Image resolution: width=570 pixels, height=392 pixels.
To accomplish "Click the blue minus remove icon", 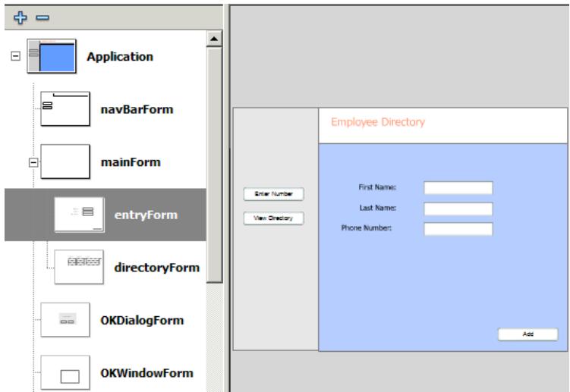I will [43, 17].
